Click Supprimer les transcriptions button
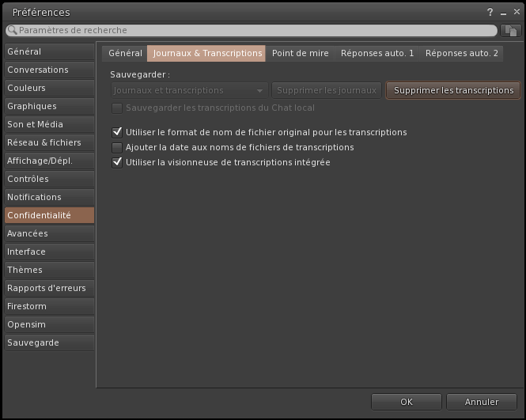Image resolution: width=526 pixels, height=420 pixels. coord(453,90)
